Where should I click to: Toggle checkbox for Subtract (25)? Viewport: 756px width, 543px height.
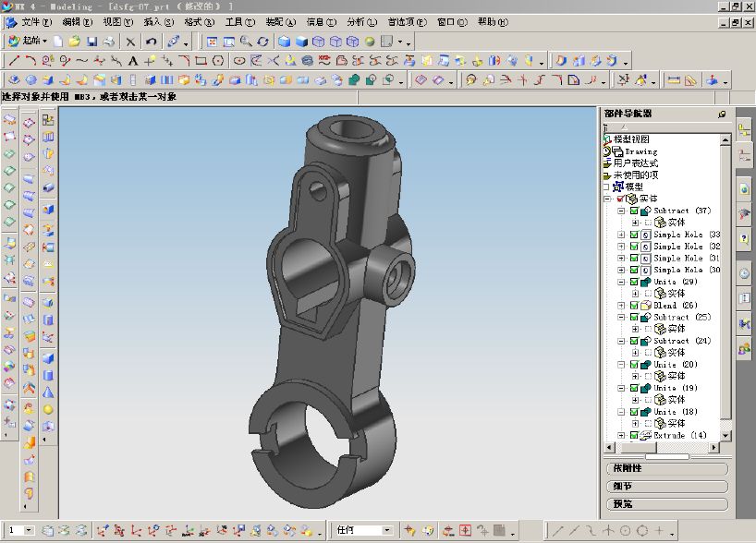click(x=635, y=317)
